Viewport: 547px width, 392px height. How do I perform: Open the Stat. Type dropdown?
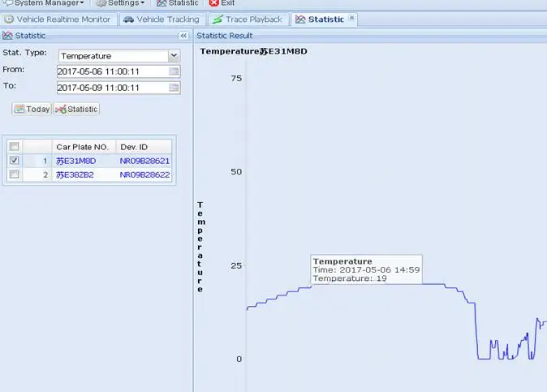pyautogui.click(x=174, y=56)
